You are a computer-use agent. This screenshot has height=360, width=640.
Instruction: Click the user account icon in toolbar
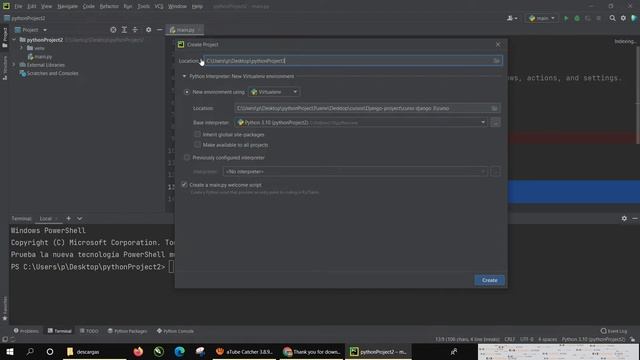[512, 18]
